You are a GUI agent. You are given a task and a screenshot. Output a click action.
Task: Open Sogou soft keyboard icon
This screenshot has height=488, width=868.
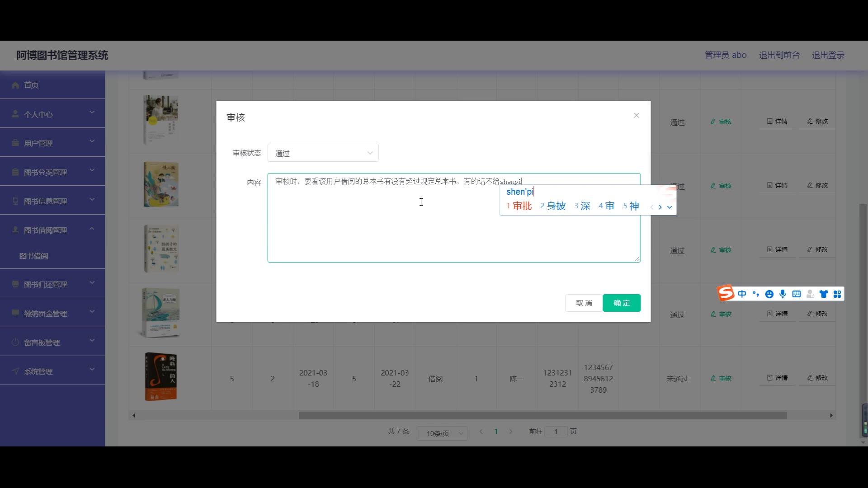coord(797,294)
